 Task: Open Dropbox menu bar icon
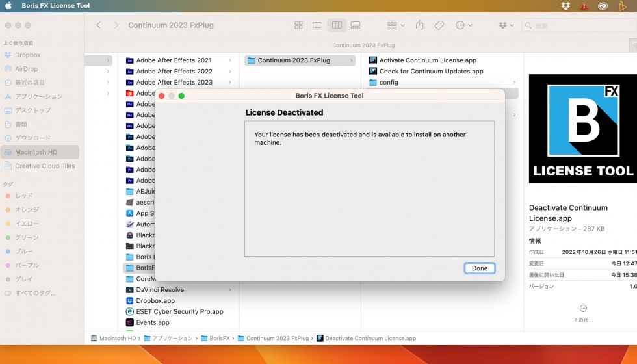coord(565,6)
